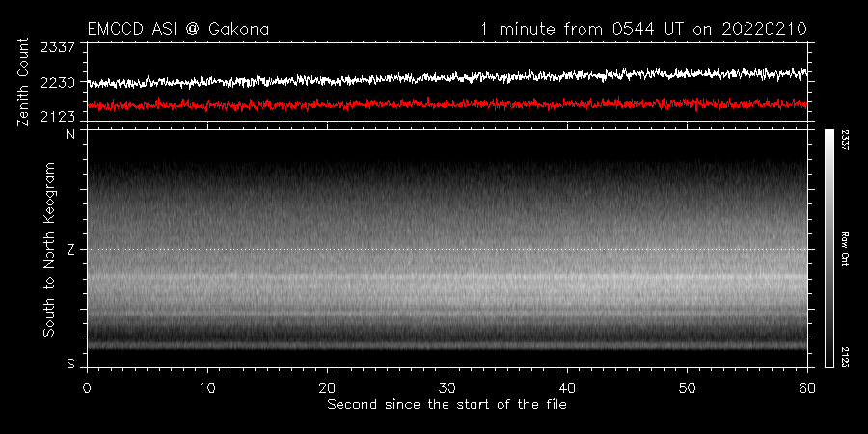Click the x-axis tick label 10
The image size is (868, 434).
pos(207,387)
